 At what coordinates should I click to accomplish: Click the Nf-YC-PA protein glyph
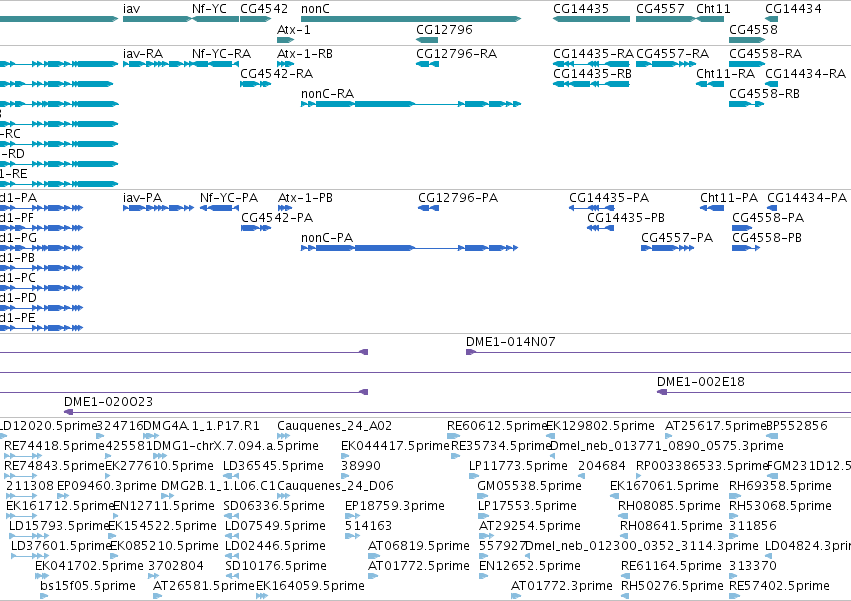click(219, 208)
